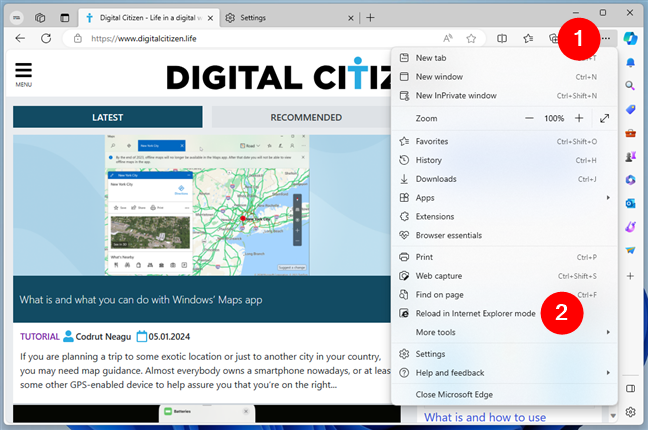Open the tab actions menu icon
Screen dimensions: 648x430
[x=64, y=18]
